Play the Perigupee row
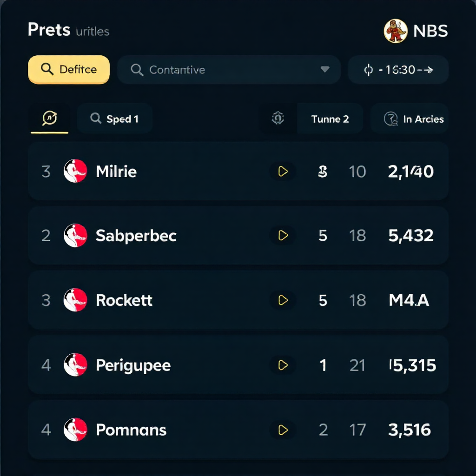The height and width of the screenshot is (476, 476). [x=283, y=365]
